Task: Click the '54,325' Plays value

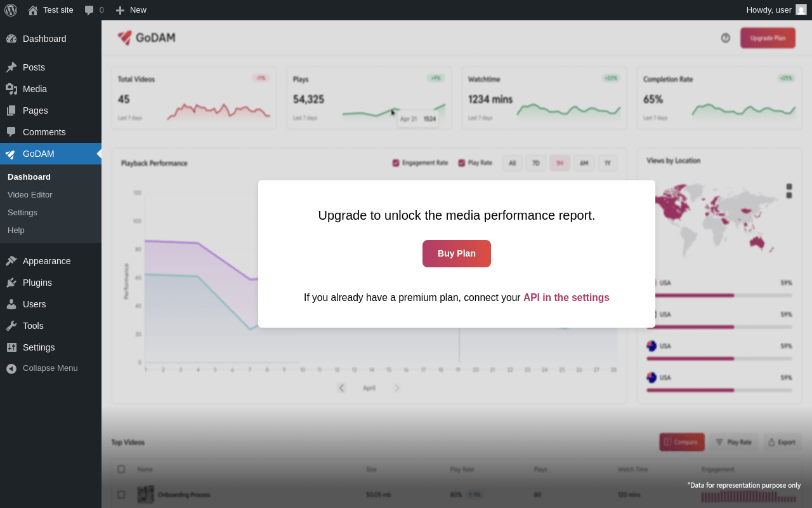Action: pyautogui.click(x=308, y=99)
